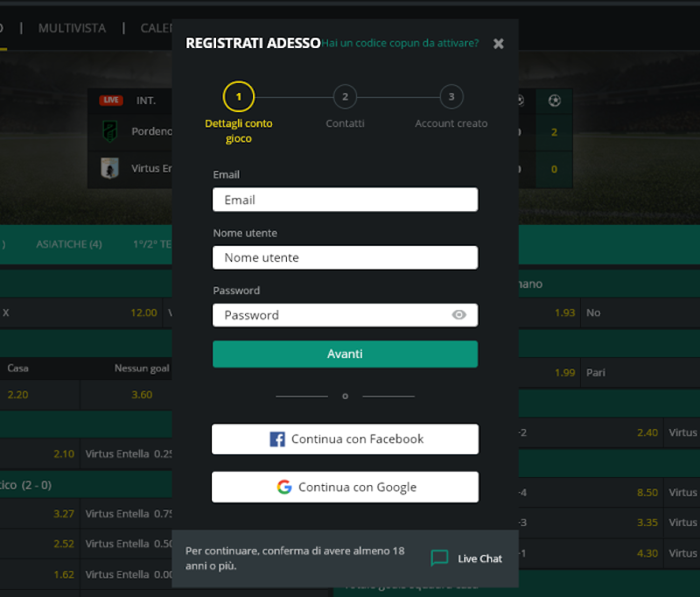Select step 3 Account creato circle
700x597 pixels.
coord(451,96)
